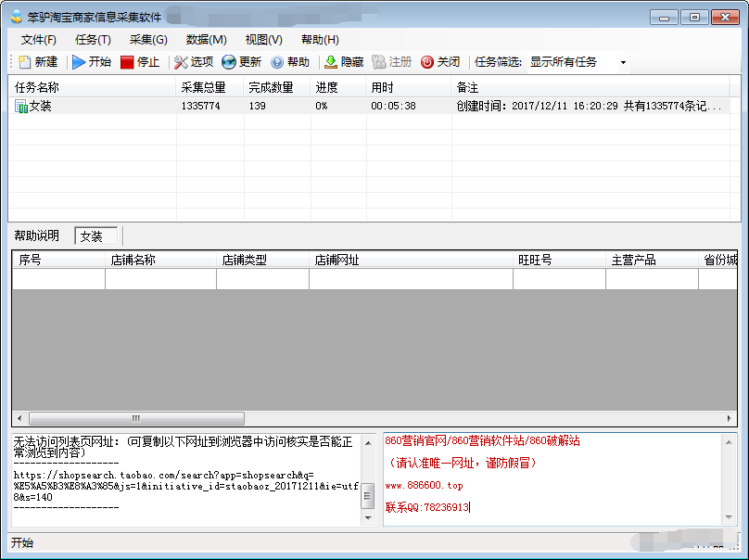Expand the 任务筛选 dropdown showing 显示所有任务
The width and height of the screenshot is (749, 560).
(623, 63)
